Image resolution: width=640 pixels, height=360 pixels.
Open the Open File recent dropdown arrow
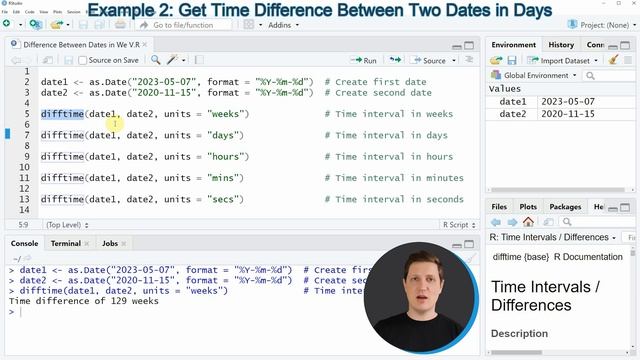pyautogui.click(x=68, y=25)
